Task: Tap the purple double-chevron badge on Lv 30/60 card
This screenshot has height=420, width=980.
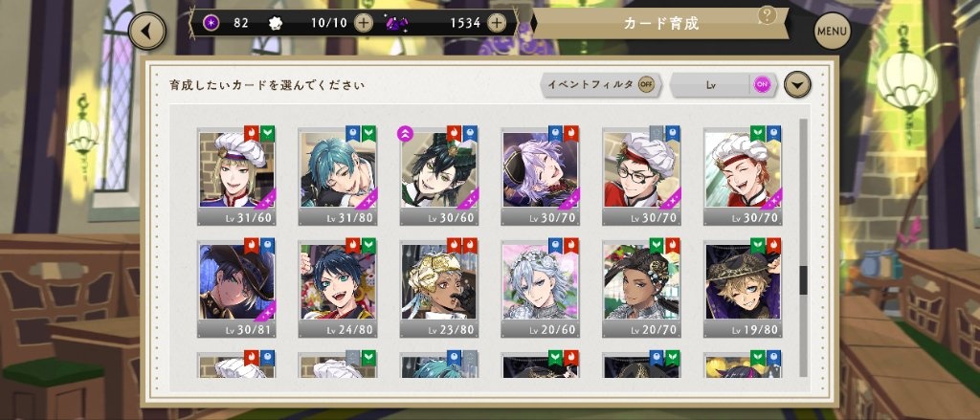Action: click(x=405, y=134)
